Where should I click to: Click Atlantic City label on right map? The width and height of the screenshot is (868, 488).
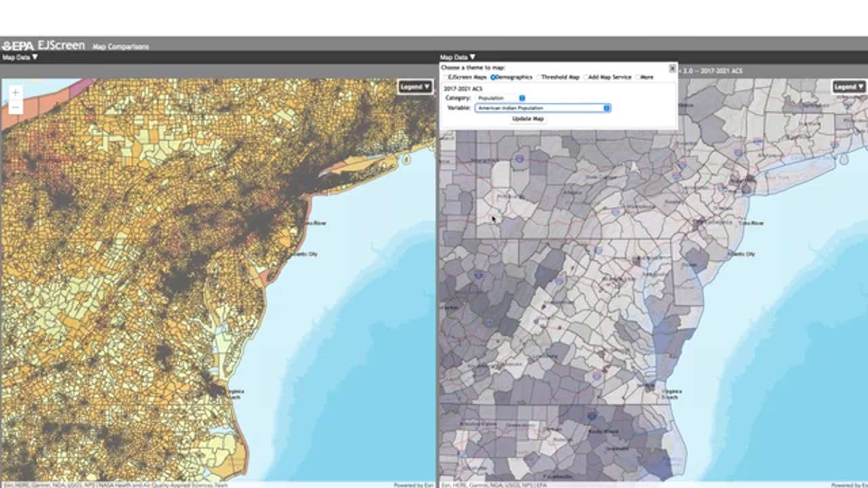pyautogui.click(x=741, y=254)
